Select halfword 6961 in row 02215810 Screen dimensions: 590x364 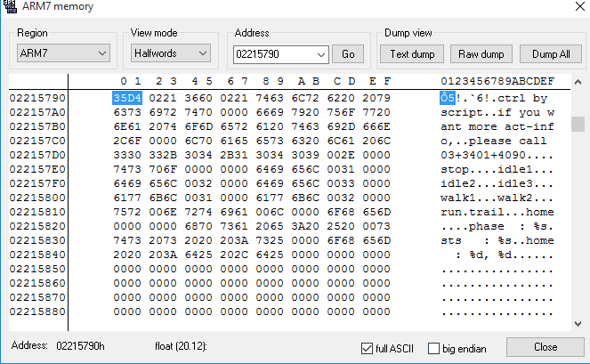[234, 213]
